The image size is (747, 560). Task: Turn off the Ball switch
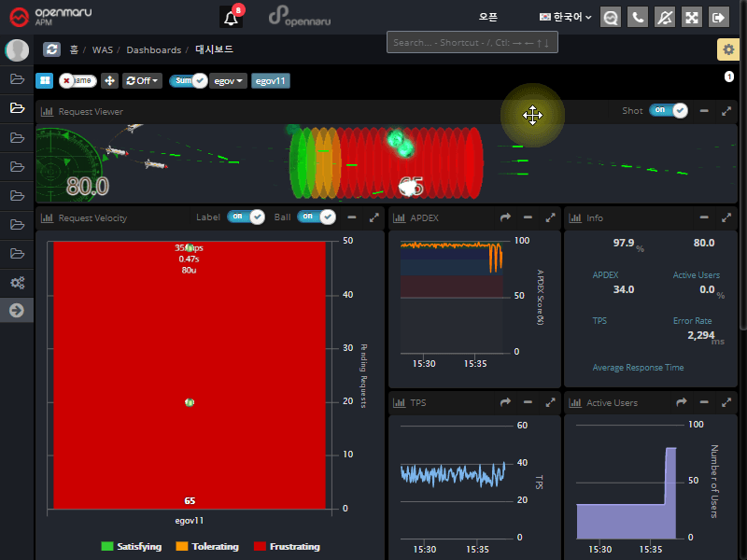point(316,217)
